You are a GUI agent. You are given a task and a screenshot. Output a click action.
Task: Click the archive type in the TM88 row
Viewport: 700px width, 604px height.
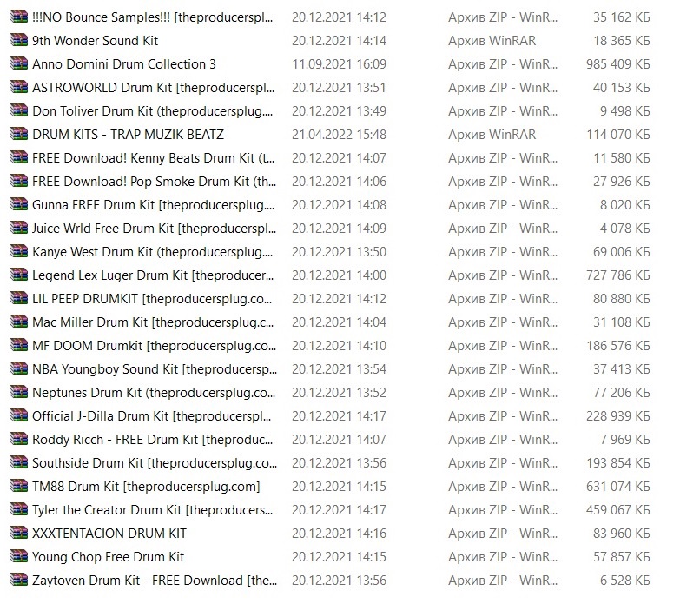pos(503,486)
